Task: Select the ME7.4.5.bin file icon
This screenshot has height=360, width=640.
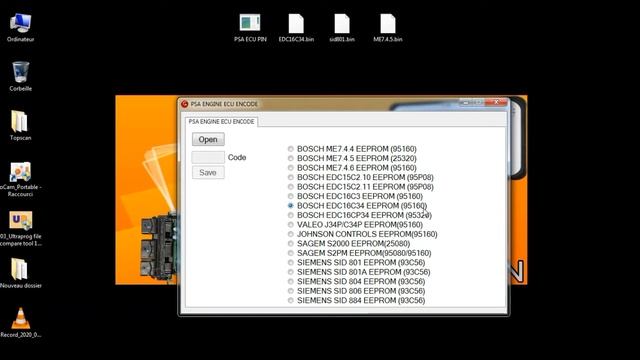Action: (388, 24)
